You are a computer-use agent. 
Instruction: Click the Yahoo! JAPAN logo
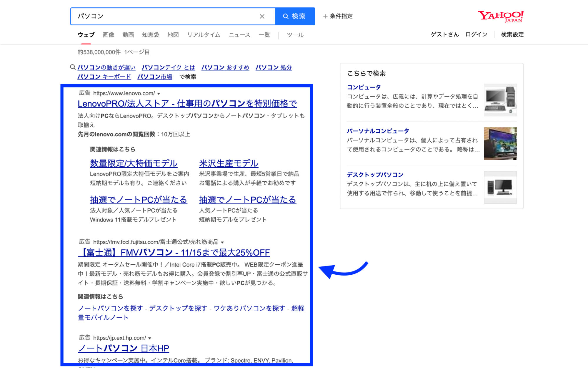point(500,16)
